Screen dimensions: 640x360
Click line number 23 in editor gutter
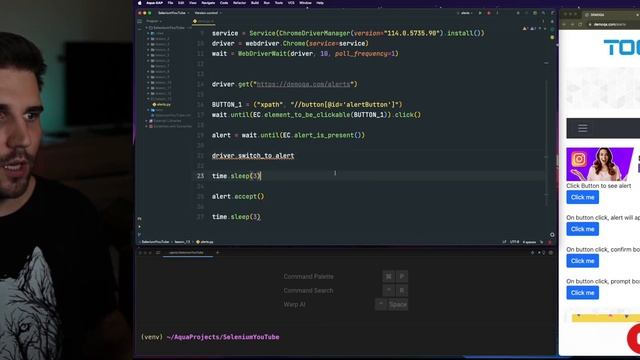200,176
